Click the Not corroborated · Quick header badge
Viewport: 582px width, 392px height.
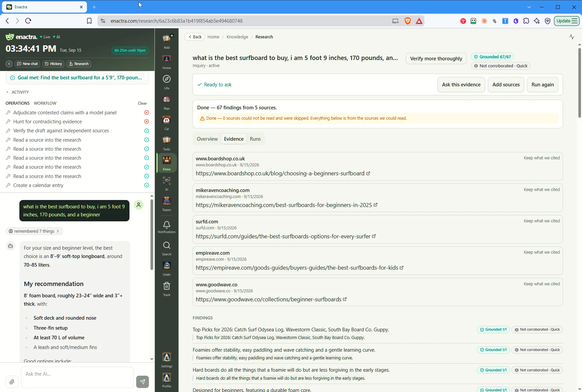pos(501,66)
